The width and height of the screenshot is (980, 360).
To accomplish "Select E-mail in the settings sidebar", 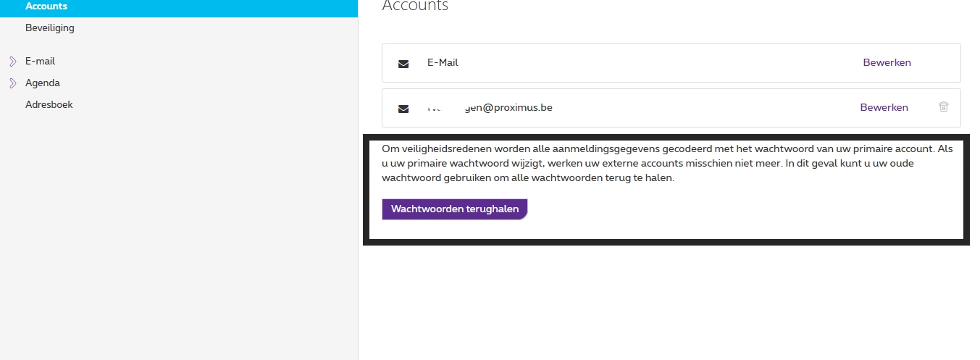I will [x=40, y=62].
